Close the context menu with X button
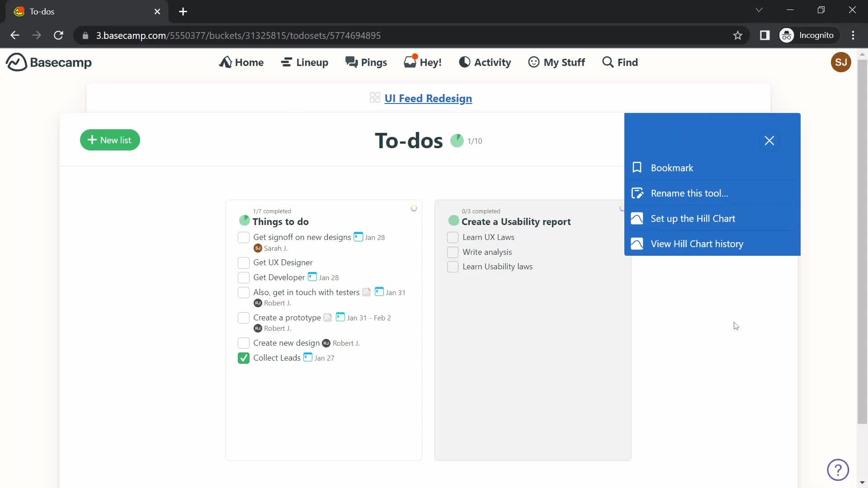 (769, 141)
